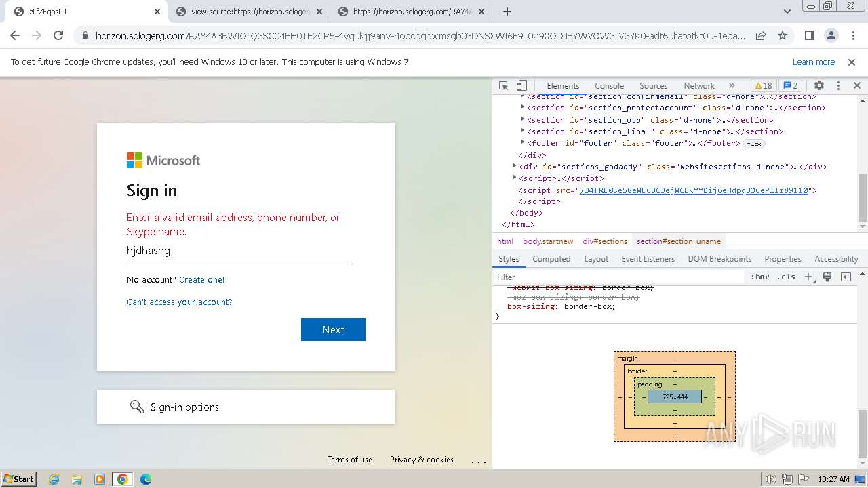Show more DevTools tabs via double chevron
This screenshot has height=488, width=868.
point(732,86)
